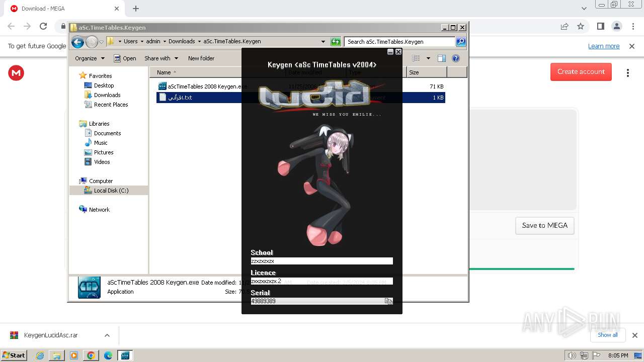Copy the serial with the keygen copy icon
Screen dimensions: 644x362
click(x=388, y=301)
